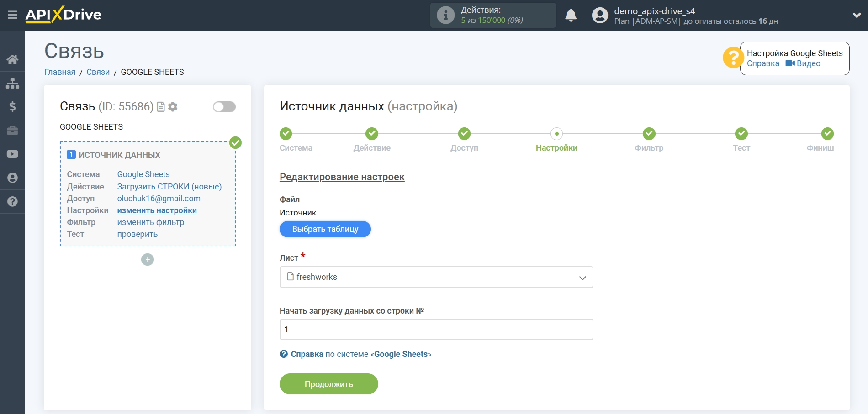Open the home icon in the sidebar
868x414 pixels.
(x=12, y=59)
